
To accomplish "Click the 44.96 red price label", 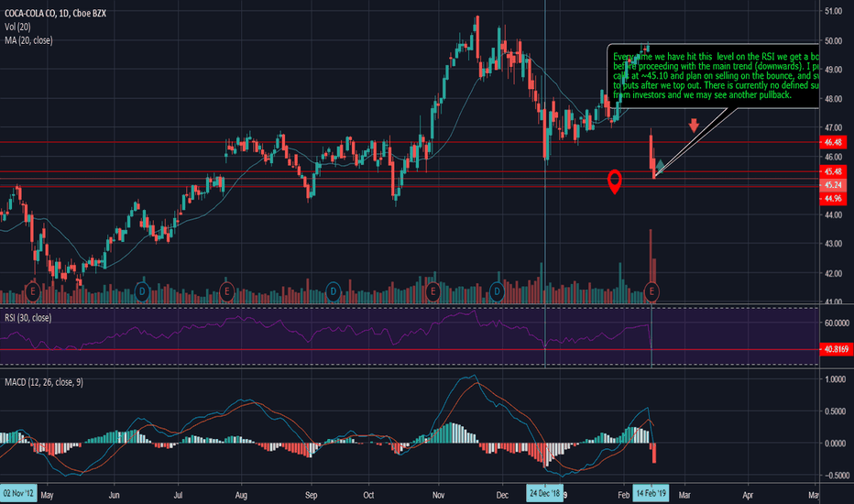I will coord(833,198).
